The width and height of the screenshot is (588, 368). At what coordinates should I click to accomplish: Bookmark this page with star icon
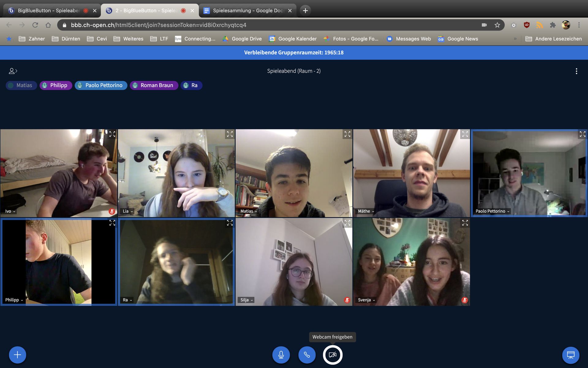[497, 25]
